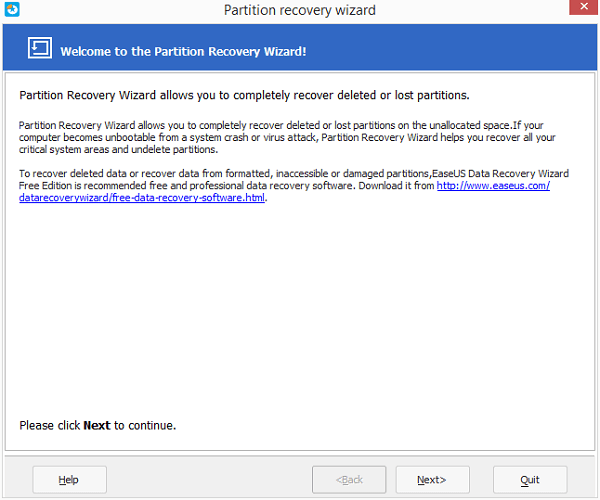Open the http://www.easeus.com/ hyperlink
Image resolution: width=600 pixels, height=500 pixels.
tap(493, 186)
